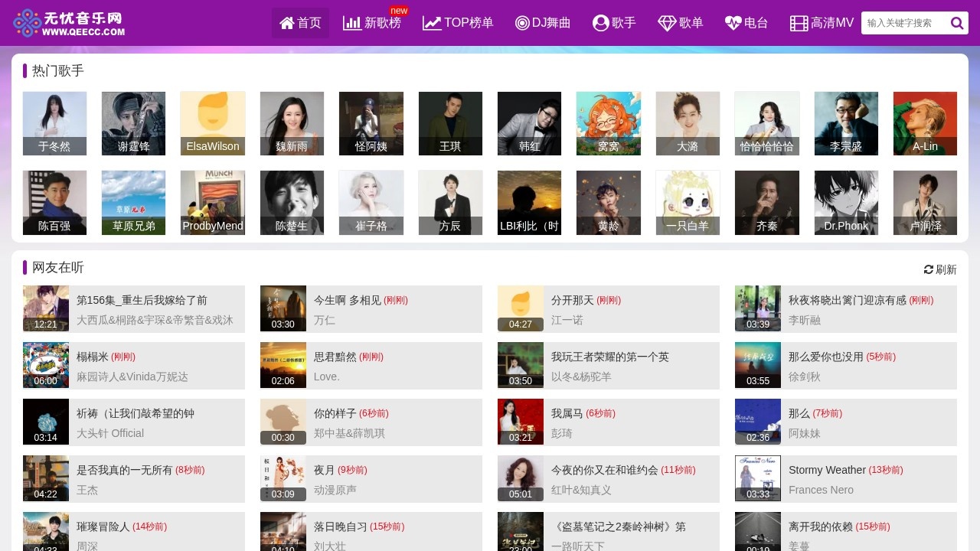Play the song 今生啊 多相见

point(348,300)
